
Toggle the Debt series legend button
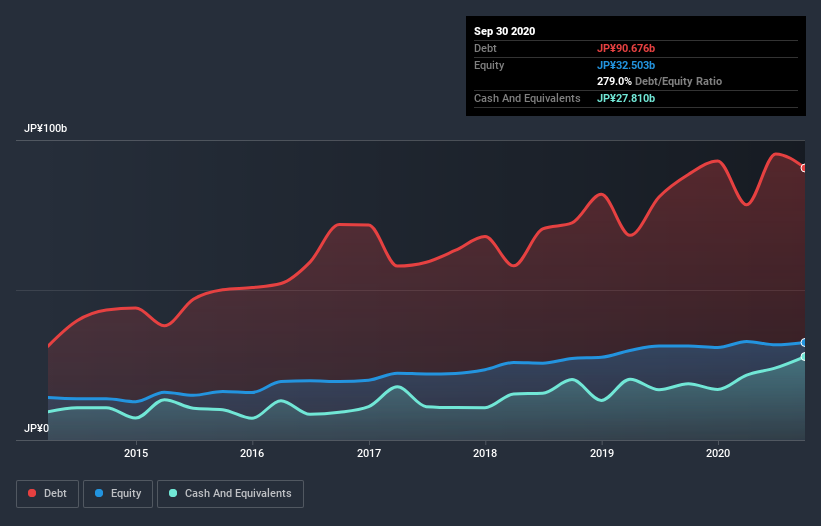(x=48, y=494)
